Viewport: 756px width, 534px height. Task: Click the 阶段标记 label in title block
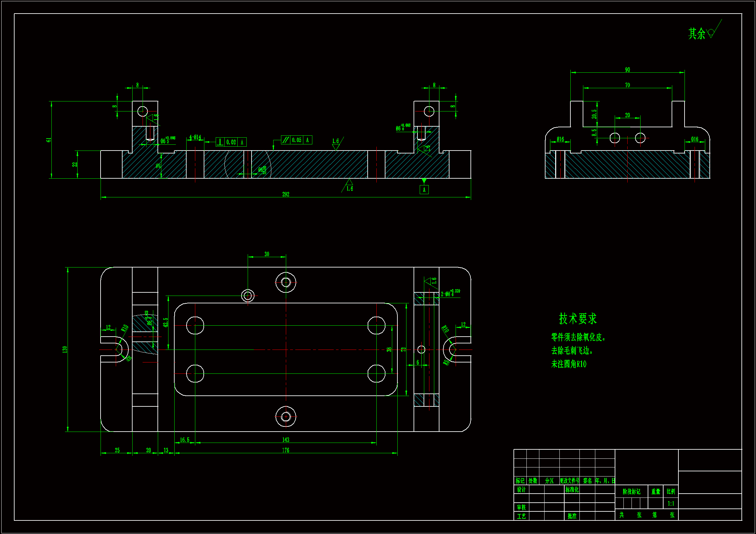[631, 492]
